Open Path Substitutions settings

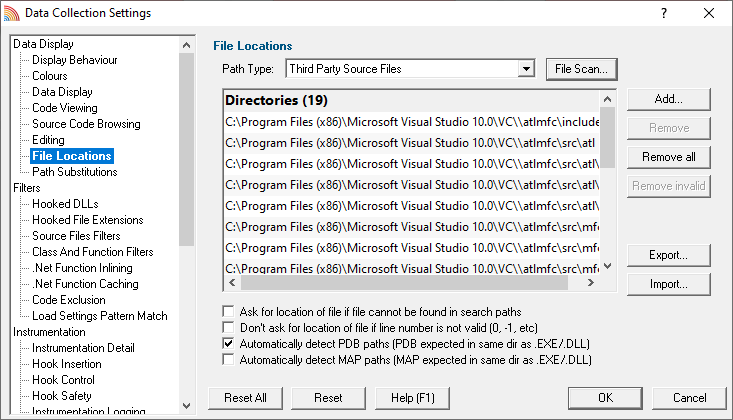(x=74, y=172)
